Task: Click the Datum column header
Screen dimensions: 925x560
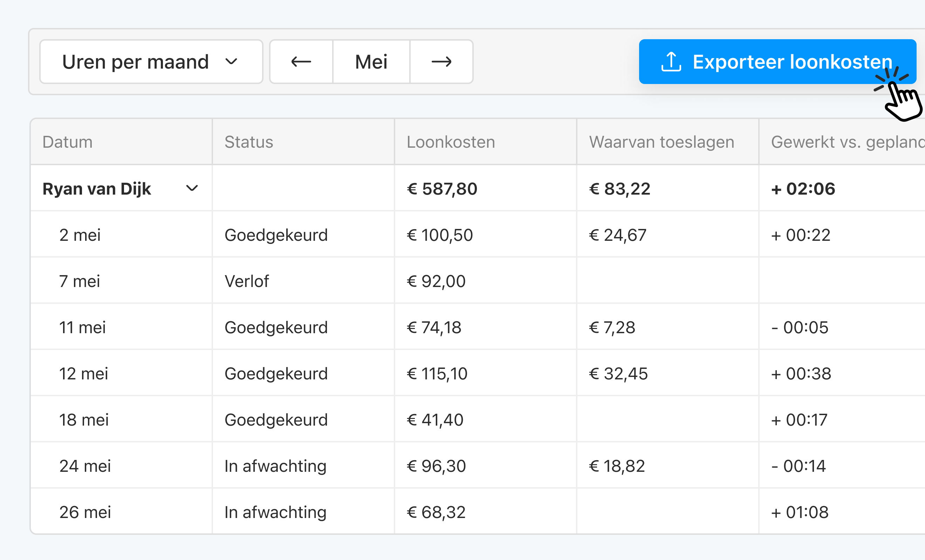Action: click(68, 142)
